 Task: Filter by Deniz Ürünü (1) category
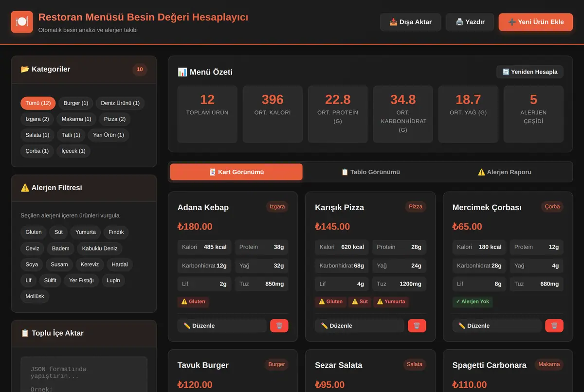(120, 103)
